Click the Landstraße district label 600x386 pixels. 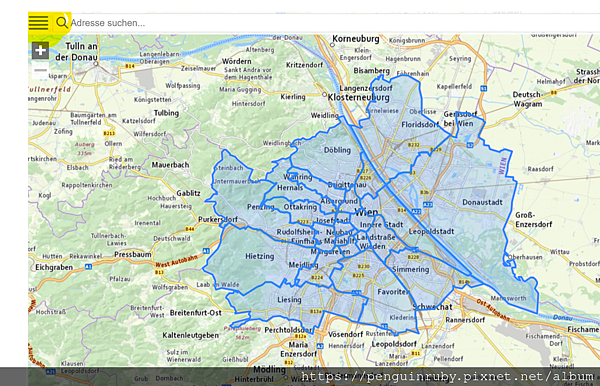376,237
